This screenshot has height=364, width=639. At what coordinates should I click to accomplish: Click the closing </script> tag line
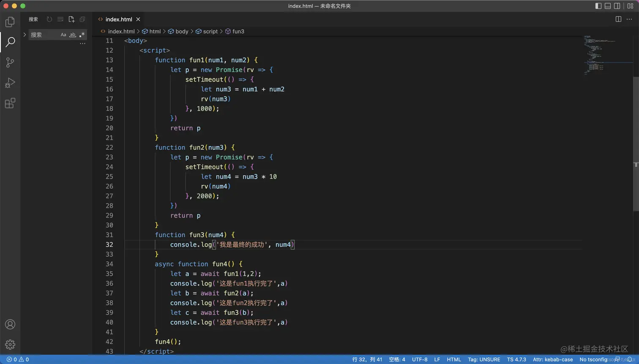156,351
